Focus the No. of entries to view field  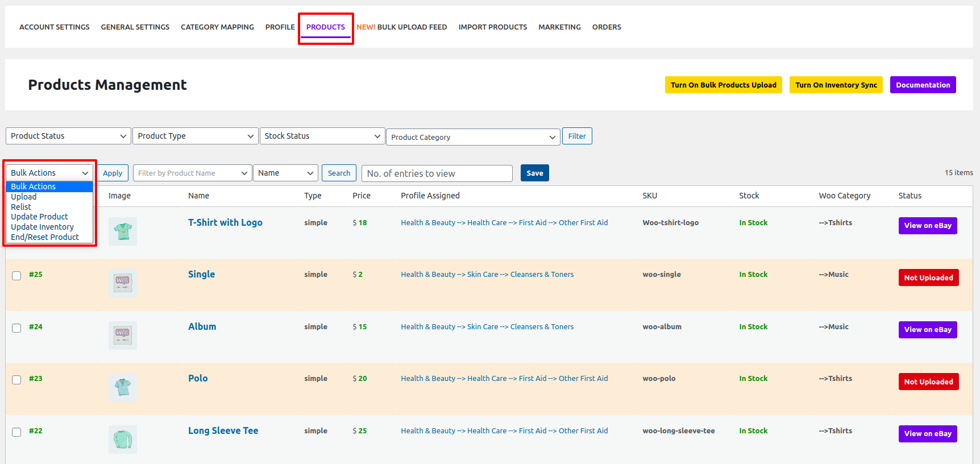coord(437,173)
